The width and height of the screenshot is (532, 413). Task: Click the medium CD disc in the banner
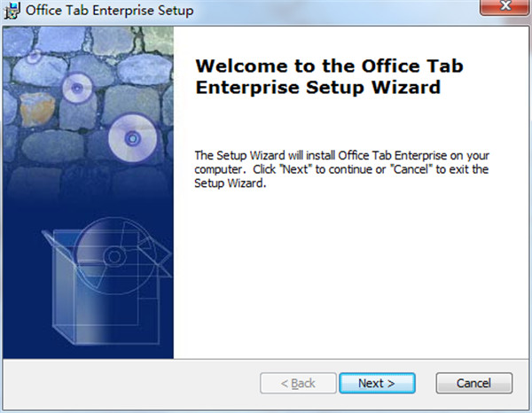click(x=77, y=88)
